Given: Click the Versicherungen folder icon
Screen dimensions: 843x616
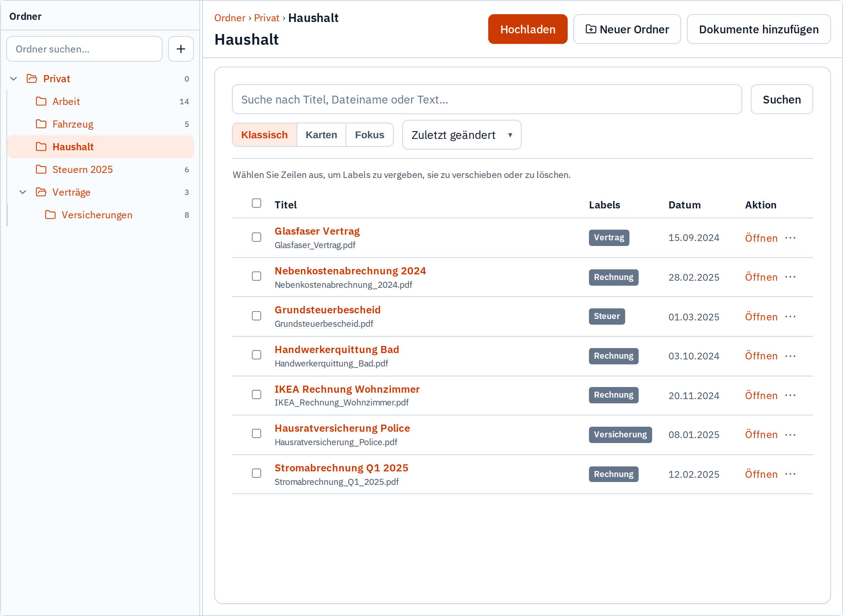Looking at the screenshot, I should click(x=50, y=215).
